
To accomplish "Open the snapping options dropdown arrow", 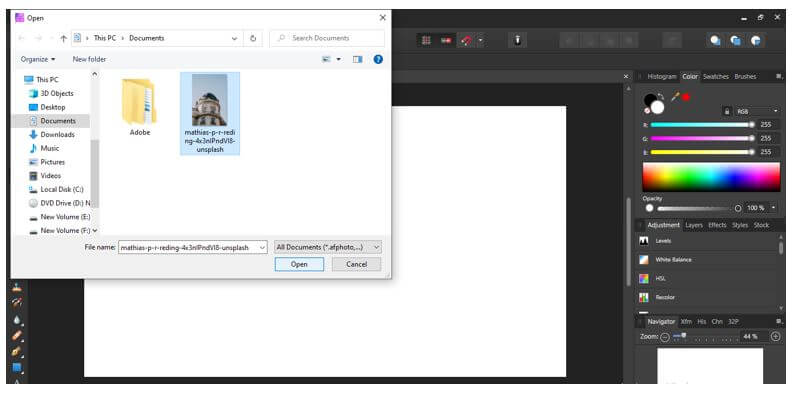I will 480,41.
